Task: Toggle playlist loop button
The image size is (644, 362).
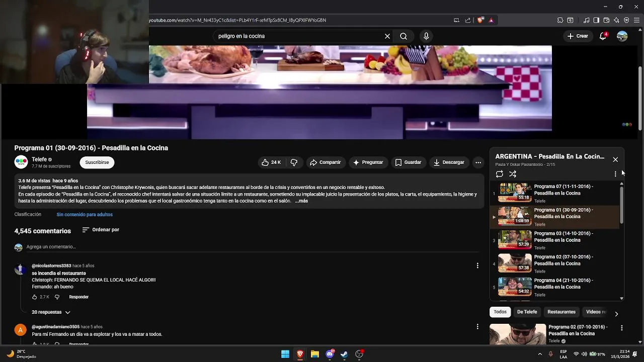Action: tap(499, 174)
